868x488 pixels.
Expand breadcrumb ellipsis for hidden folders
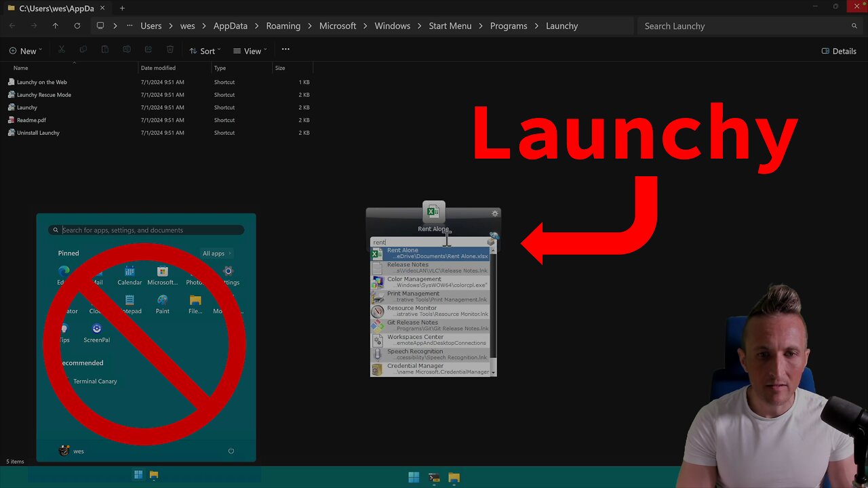point(130,26)
